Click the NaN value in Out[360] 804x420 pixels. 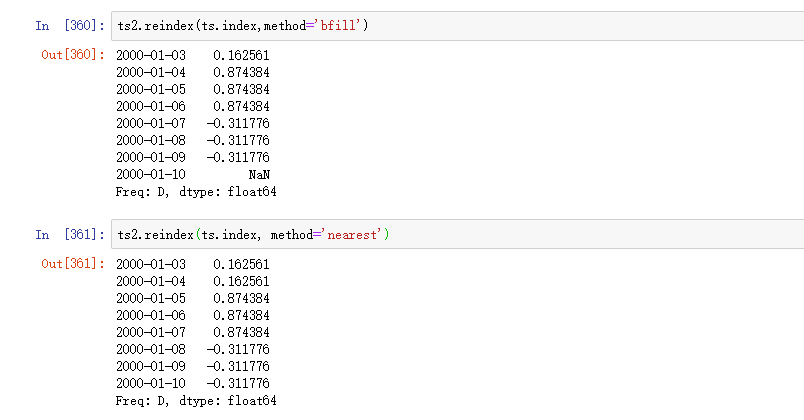point(259,174)
